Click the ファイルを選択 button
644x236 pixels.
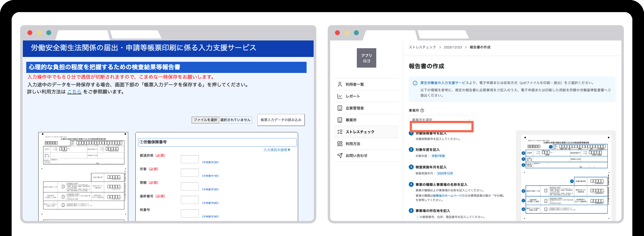(x=205, y=120)
